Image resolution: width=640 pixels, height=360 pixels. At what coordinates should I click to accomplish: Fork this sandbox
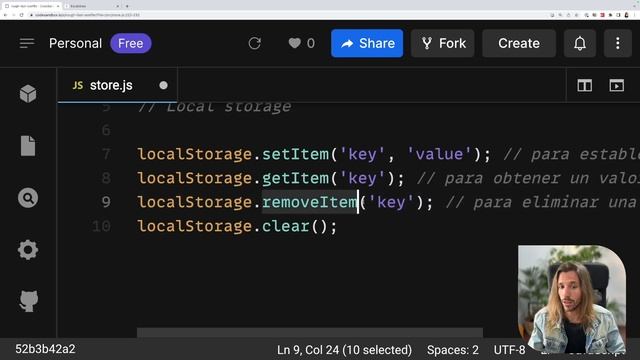[443, 43]
